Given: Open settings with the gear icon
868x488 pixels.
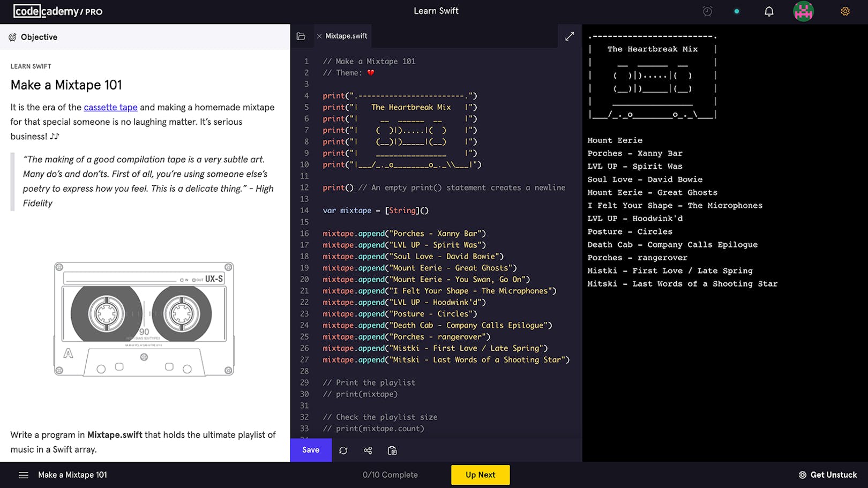Looking at the screenshot, I should coord(845,11).
